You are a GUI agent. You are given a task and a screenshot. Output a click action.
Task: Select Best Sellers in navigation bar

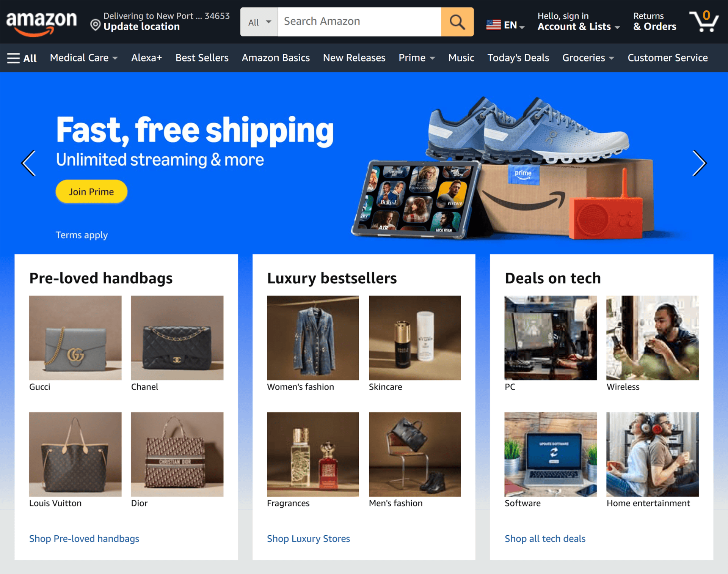click(x=202, y=58)
